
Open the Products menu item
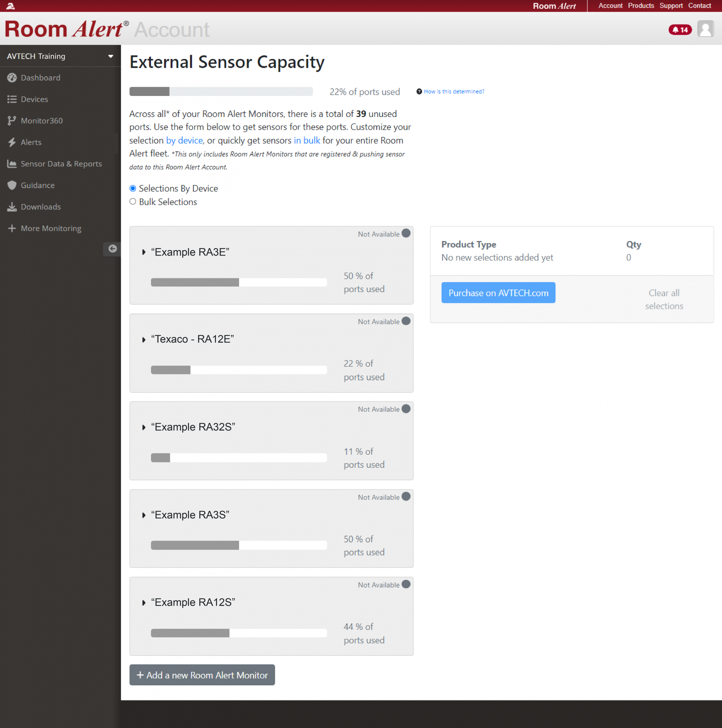(x=641, y=6)
